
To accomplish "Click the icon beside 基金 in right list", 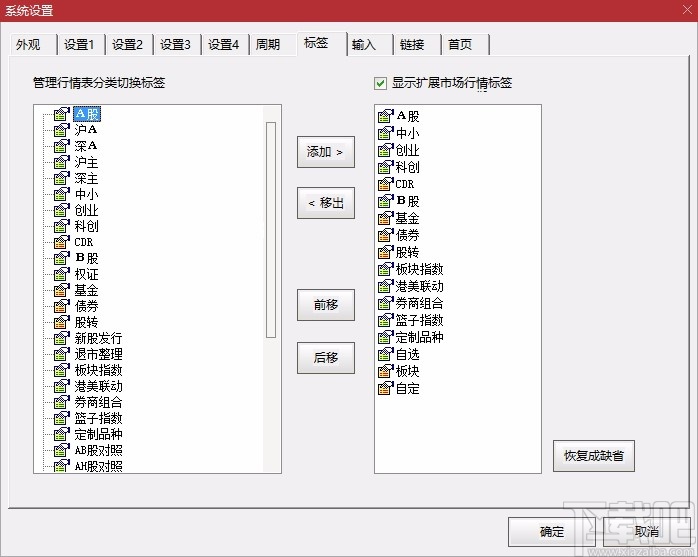I will (x=386, y=218).
